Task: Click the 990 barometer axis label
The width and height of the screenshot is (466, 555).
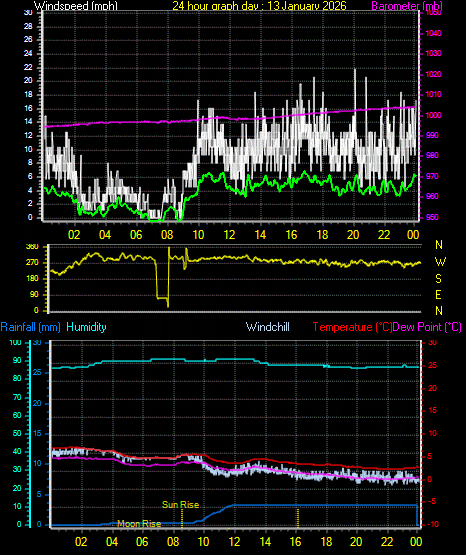Action: [x=432, y=136]
